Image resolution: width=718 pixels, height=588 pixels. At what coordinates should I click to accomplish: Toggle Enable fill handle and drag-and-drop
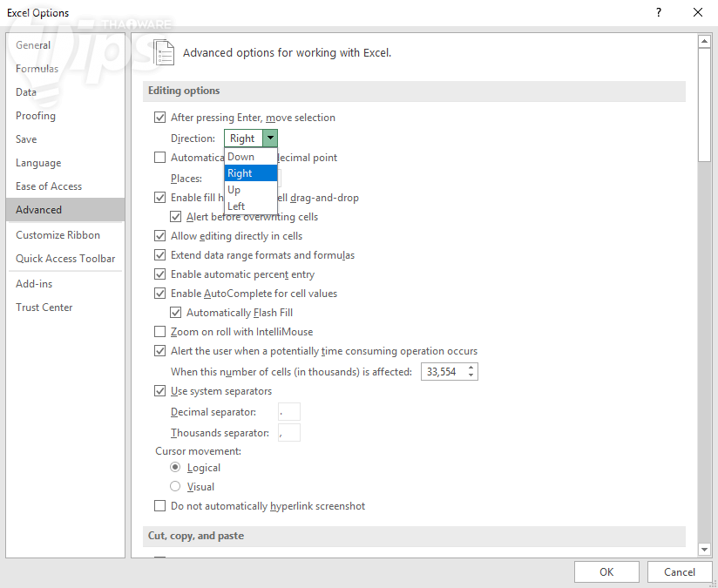[x=159, y=198]
